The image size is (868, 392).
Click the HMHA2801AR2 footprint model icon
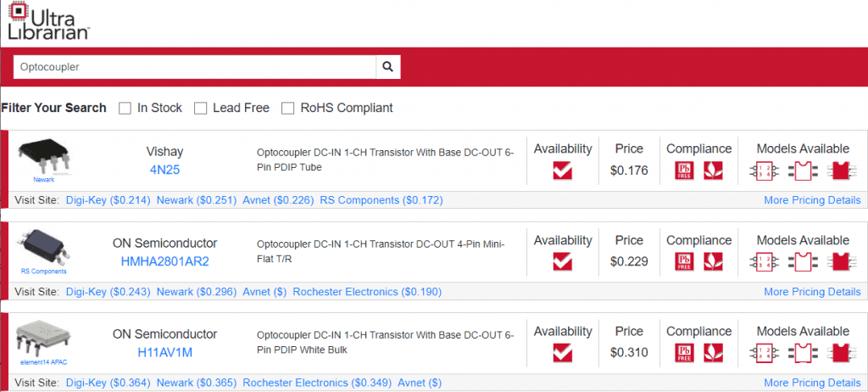click(x=801, y=263)
